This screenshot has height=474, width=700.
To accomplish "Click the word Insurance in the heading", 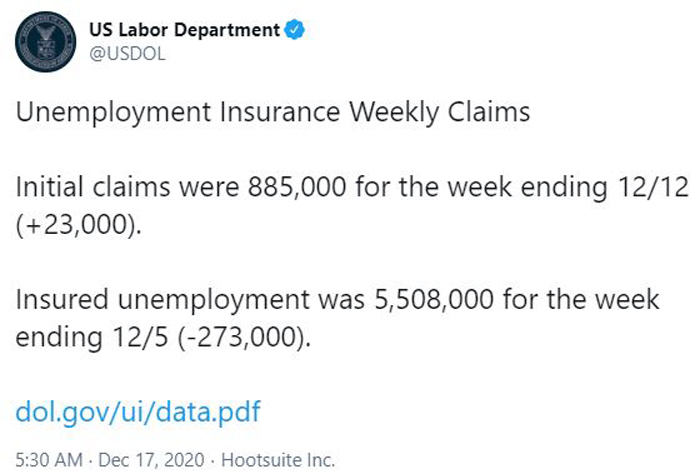I will [279, 112].
